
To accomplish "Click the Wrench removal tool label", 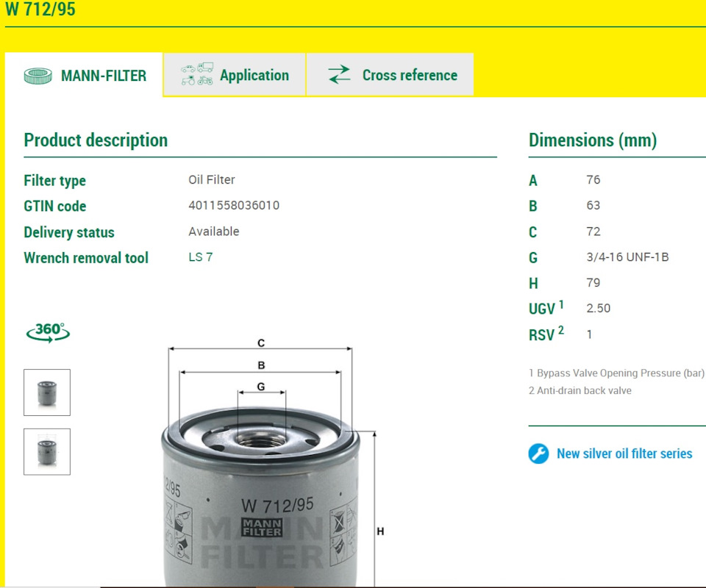I will pyautogui.click(x=86, y=258).
